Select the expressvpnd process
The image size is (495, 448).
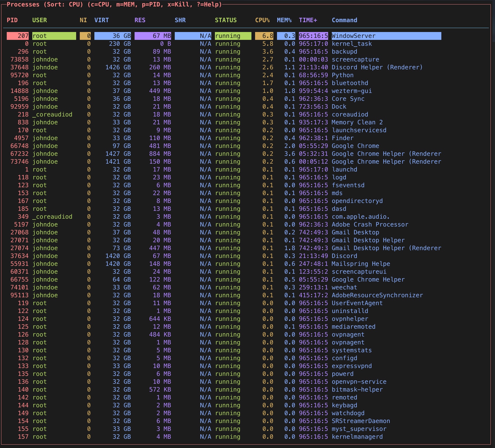(224, 366)
